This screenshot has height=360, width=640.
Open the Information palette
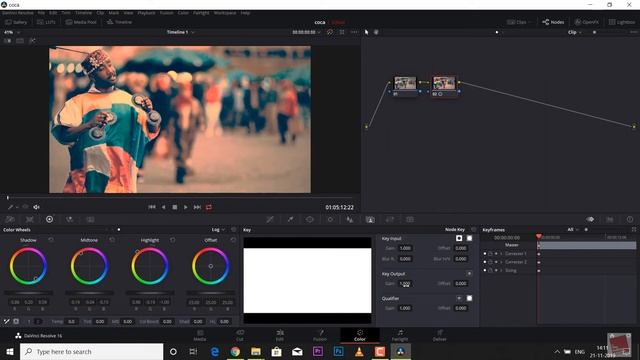click(x=630, y=219)
